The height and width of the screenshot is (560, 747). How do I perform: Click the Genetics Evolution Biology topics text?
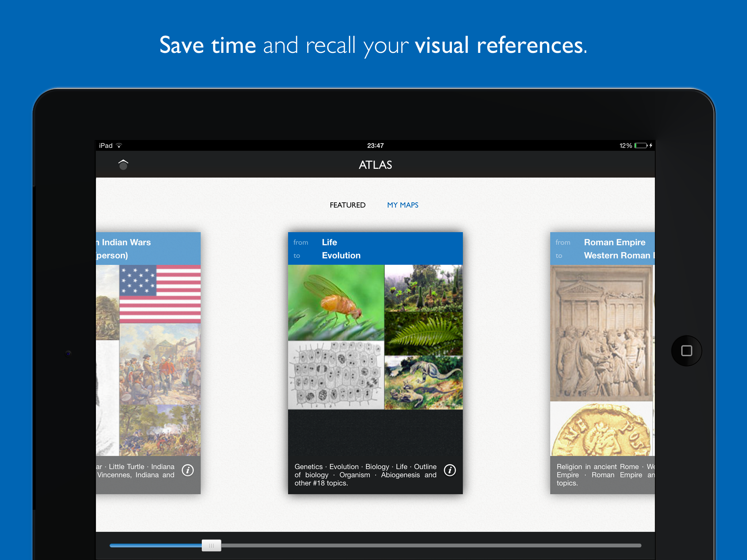coord(365,475)
